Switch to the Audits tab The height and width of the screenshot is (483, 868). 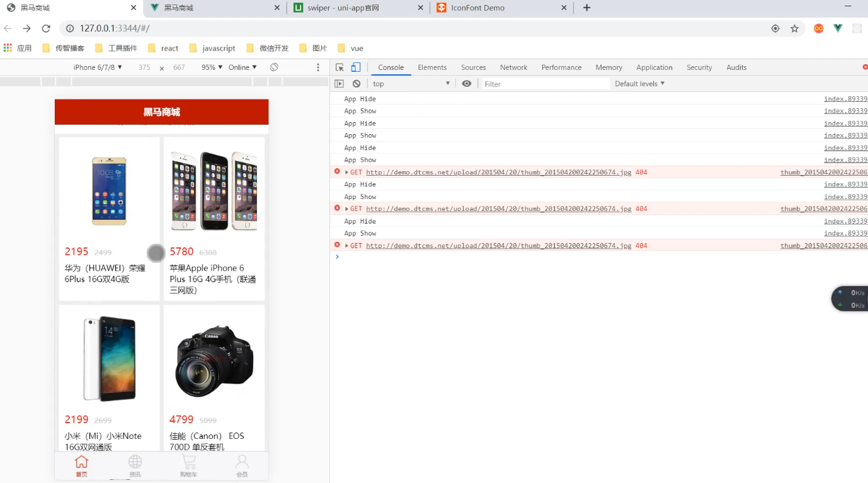point(736,67)
